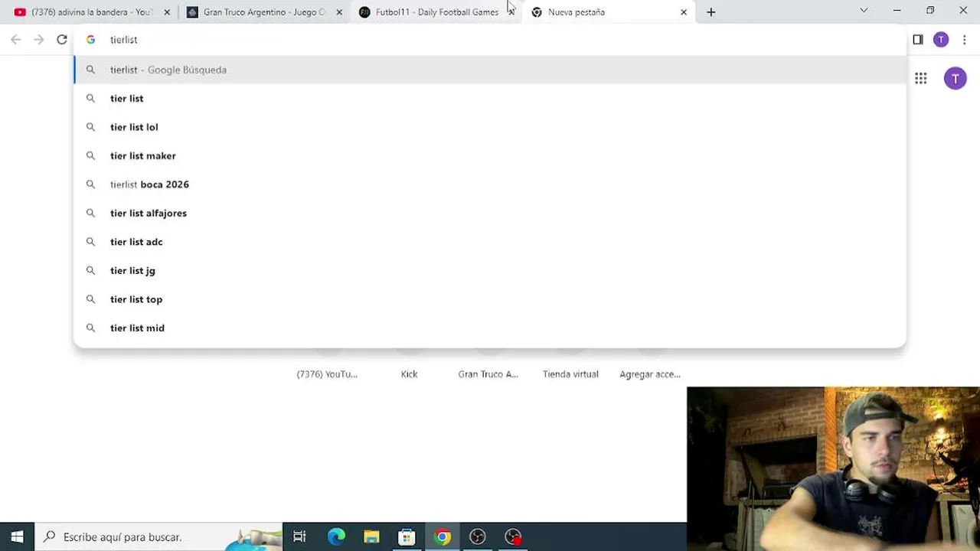Close the adivina la bandera tab
The image size is (980, 551).
[167, 12]
